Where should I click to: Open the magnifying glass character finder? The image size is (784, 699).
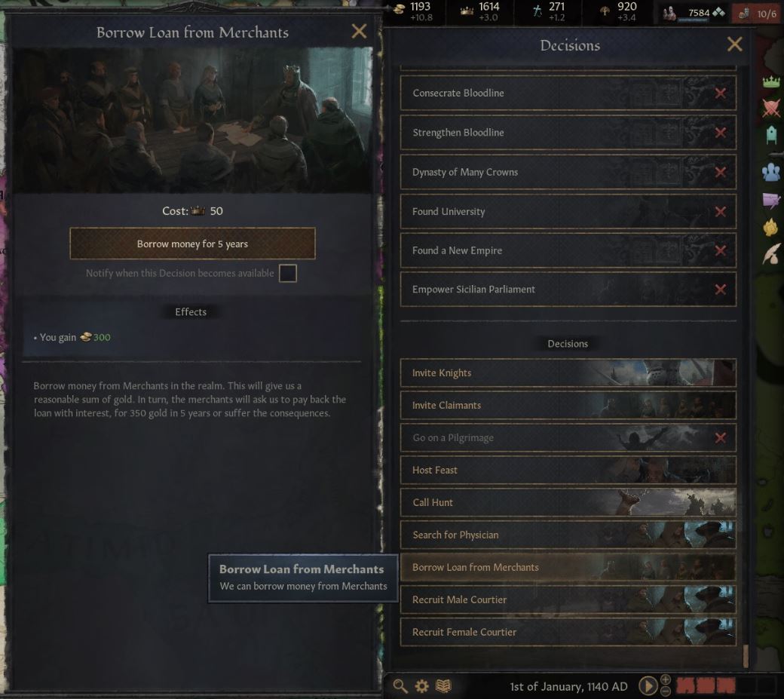click(x=400, y=685)
